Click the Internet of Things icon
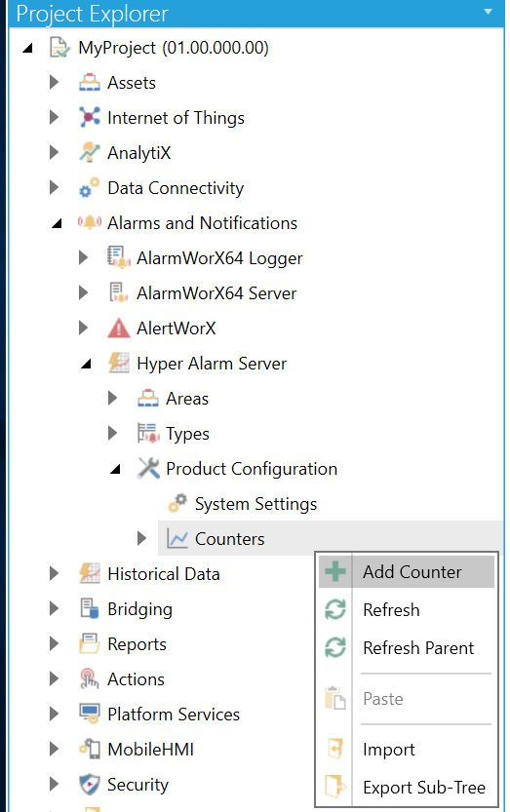510x812 pixels. tap(90, 117)
